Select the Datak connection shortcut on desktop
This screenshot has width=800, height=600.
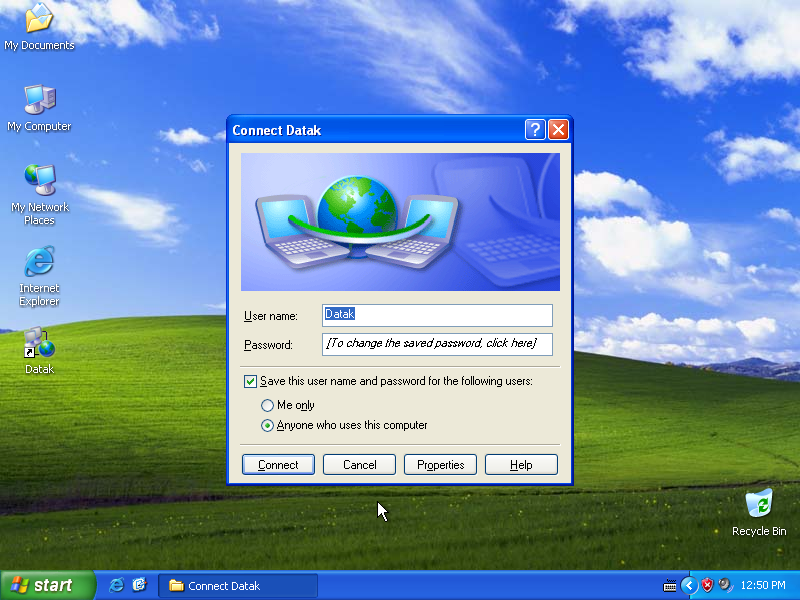point(39,351)
